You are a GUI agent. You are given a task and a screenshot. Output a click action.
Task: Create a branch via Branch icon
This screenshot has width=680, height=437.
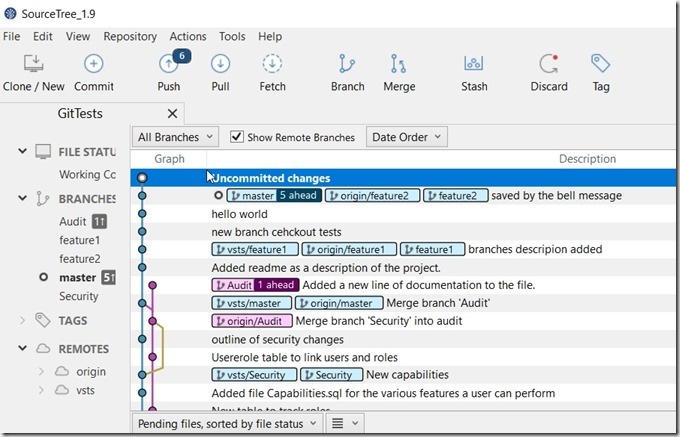pos(347,64)
